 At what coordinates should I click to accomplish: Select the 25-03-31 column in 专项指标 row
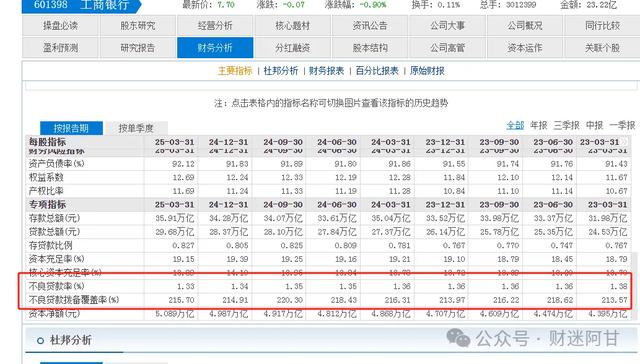click(x=174, y=204)
